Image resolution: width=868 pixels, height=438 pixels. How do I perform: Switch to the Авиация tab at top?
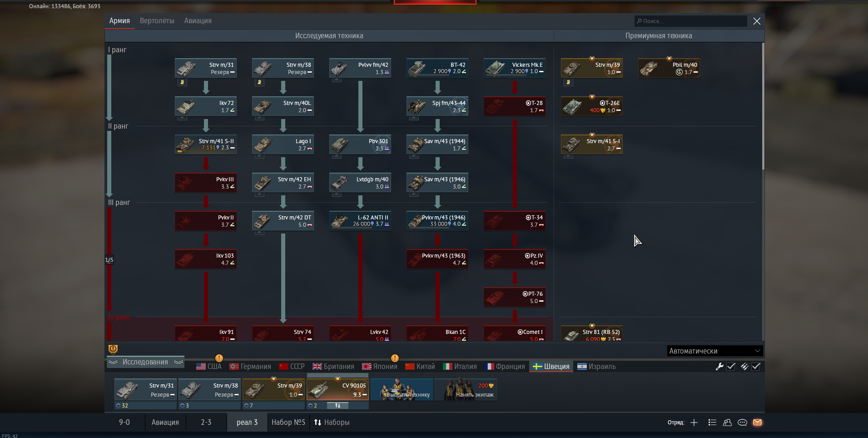click(x=198, y=21)
